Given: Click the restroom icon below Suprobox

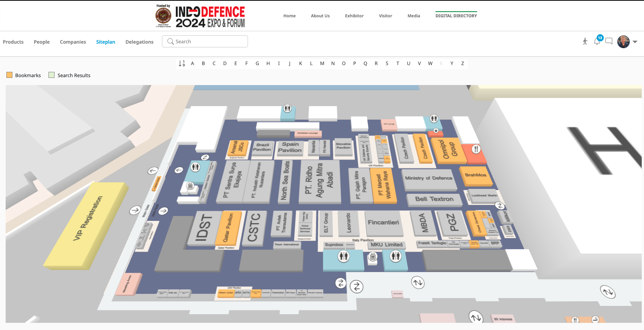Looking at the screenshot, I should click(343, 257).
